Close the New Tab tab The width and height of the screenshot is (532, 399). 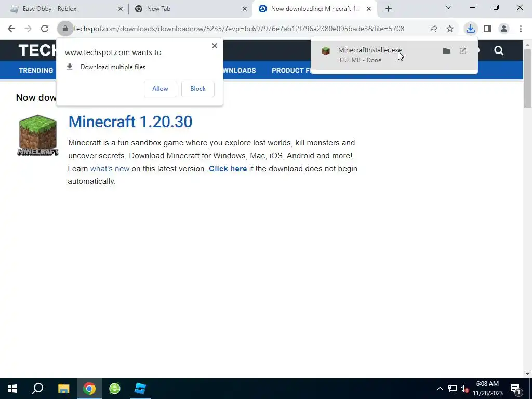coord(245,9)
